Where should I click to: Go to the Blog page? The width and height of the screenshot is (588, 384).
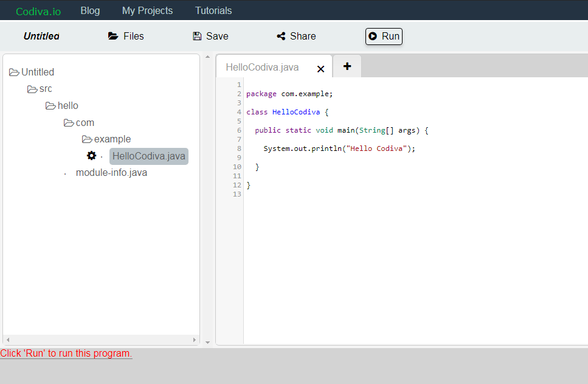click(90, 10)
